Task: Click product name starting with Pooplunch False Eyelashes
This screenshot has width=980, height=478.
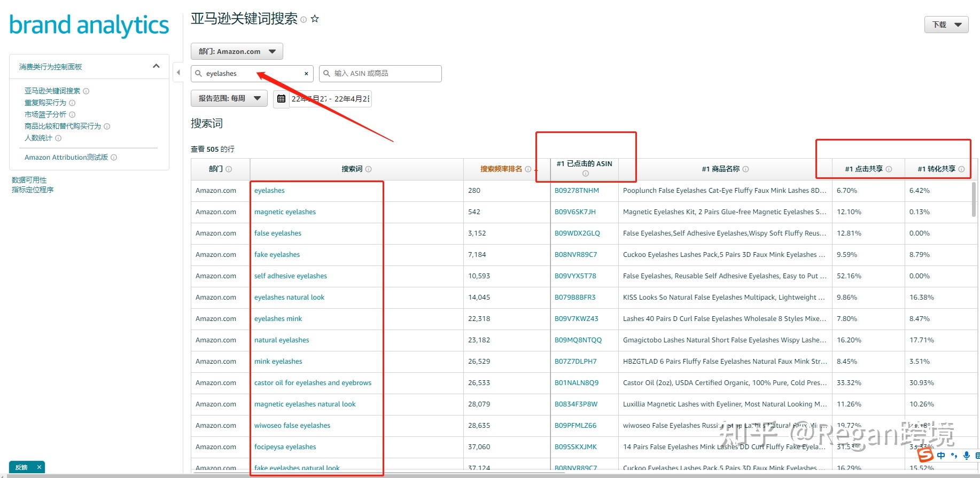Action: pos(725,191)
